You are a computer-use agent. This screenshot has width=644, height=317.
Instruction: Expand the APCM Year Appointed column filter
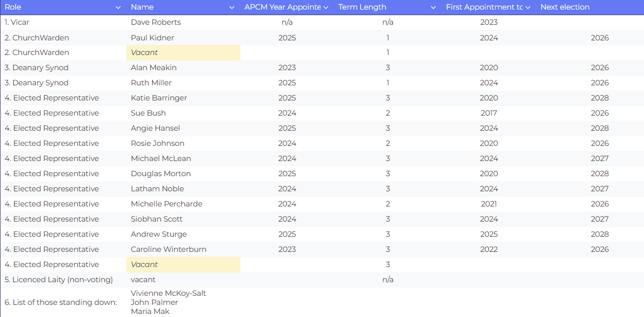click(x=326, y=7)
